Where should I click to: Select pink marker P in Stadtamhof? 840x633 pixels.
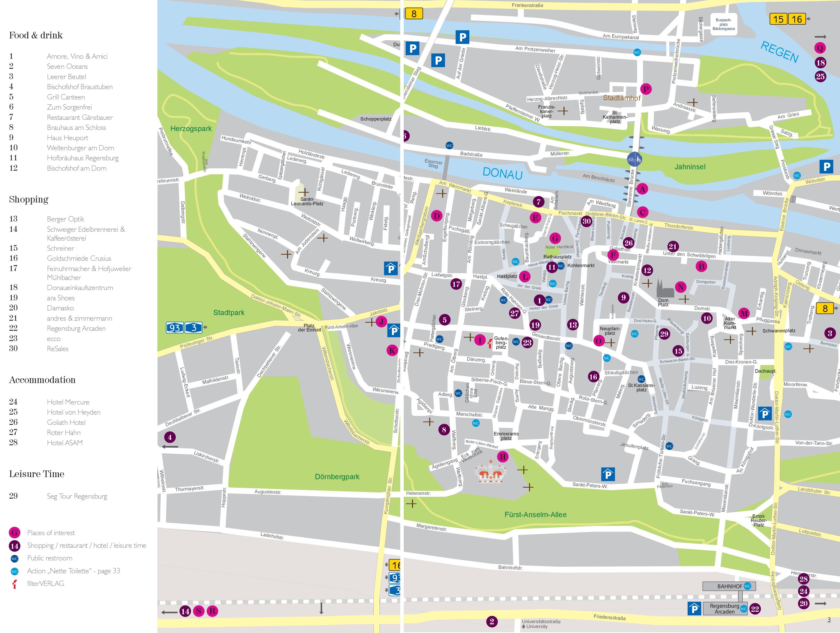(x=646, y=89)
